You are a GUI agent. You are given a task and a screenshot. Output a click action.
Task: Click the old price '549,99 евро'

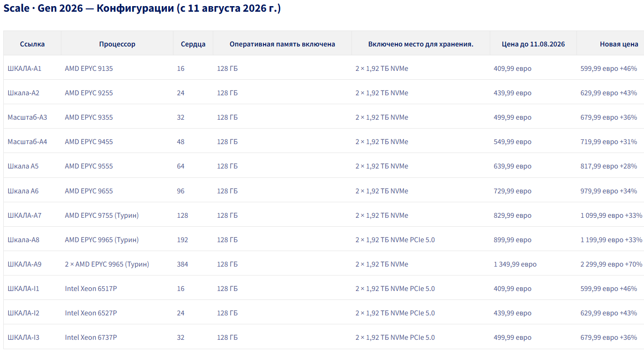click(512, 142)
